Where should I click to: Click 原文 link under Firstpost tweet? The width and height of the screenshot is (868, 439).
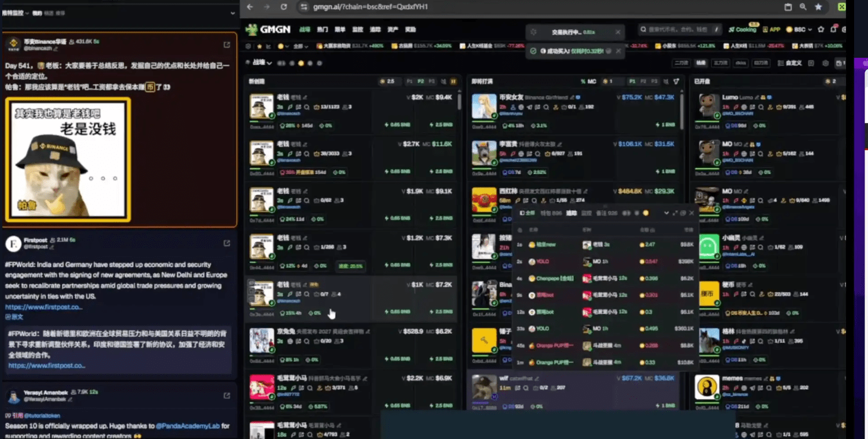(14, 317)
